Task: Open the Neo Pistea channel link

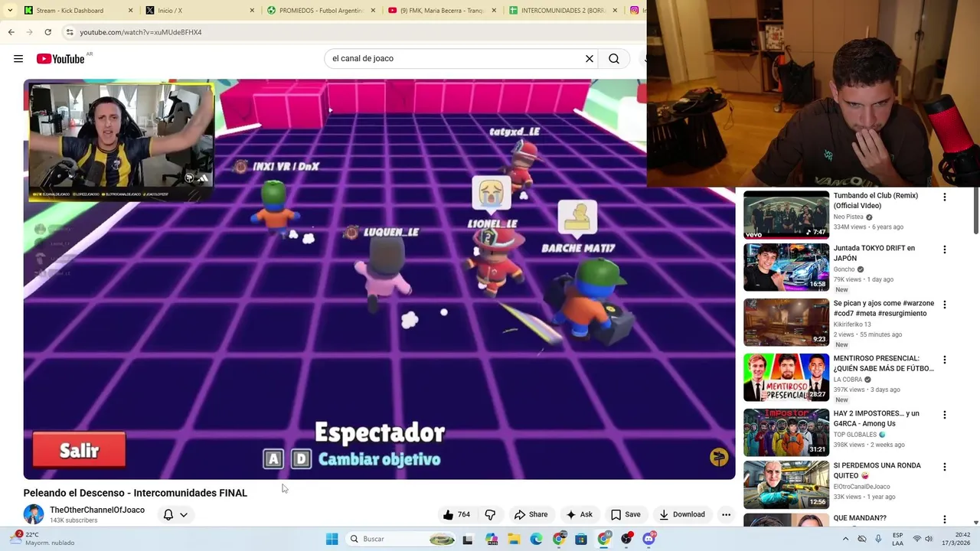Action: click(x=848, y=217)
